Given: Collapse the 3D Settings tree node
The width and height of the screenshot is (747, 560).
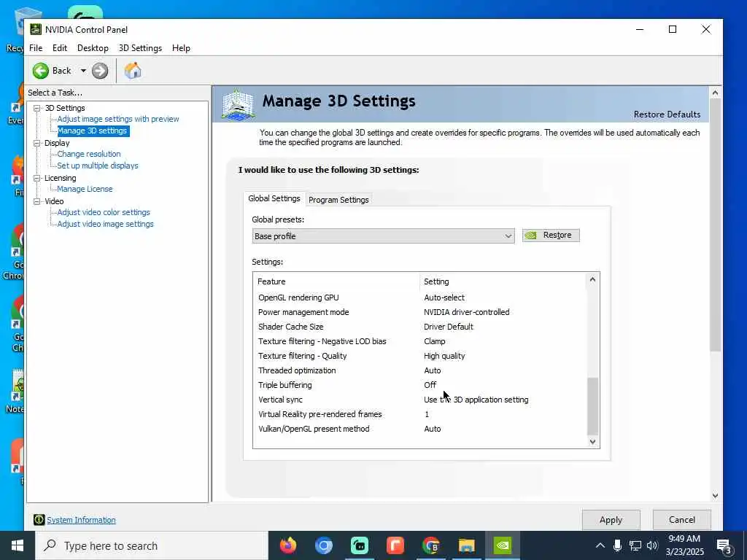Looking at the screenshot, I should pyautogui.click(x=36, y=108).
